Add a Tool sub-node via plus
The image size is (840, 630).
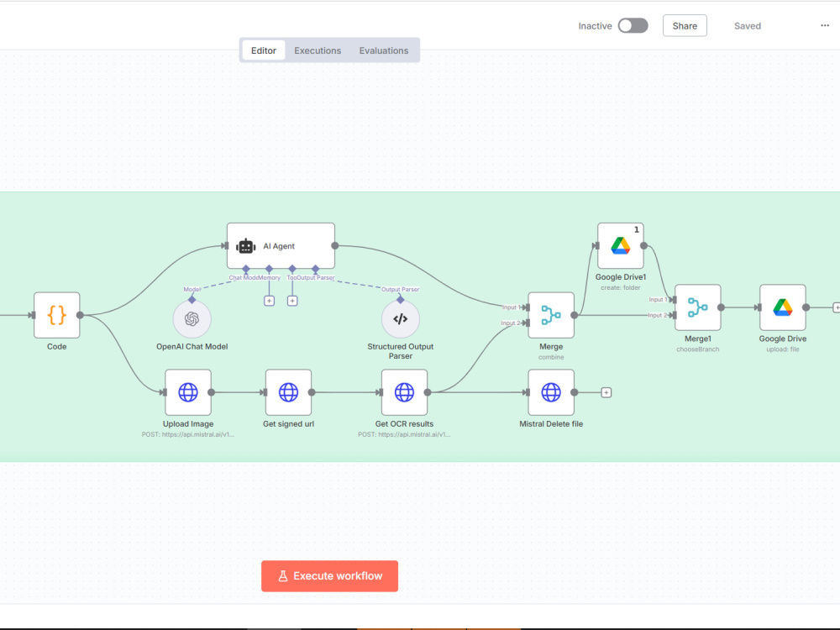[x=292, y=301]
